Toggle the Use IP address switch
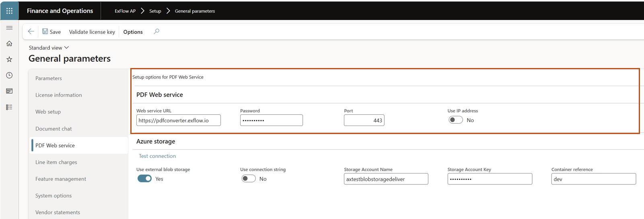Viewport: 644px width, 219px height. pyautogui.click(x=456, y=120)
